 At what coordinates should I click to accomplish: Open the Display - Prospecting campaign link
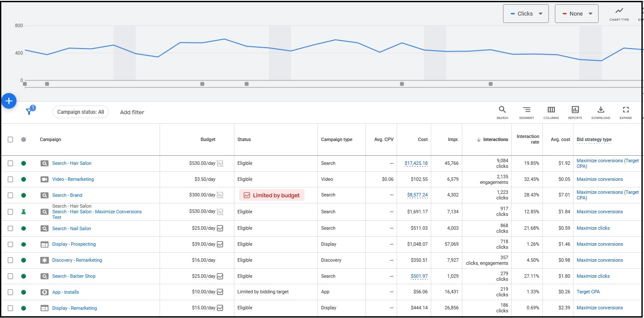point(74,244)
